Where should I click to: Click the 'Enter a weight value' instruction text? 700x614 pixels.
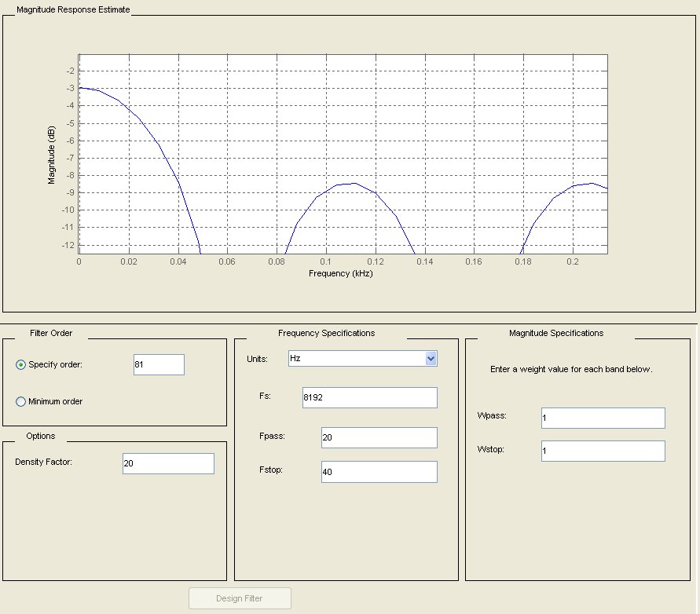tap(571, 369)
